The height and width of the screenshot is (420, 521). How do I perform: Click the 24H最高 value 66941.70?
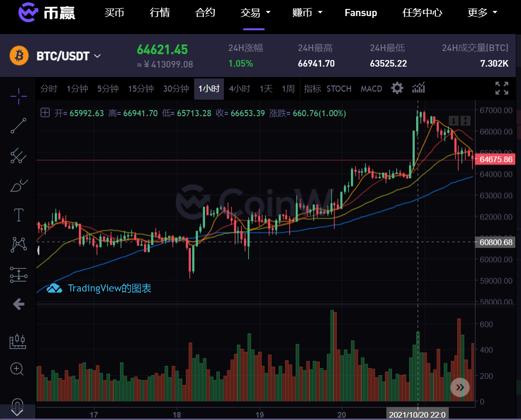coord(316,63)
